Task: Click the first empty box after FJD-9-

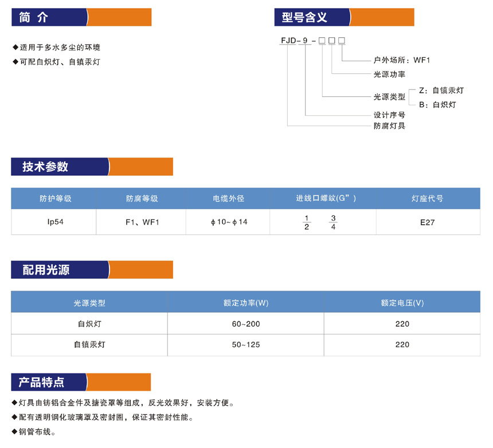Action: point(322,41)
